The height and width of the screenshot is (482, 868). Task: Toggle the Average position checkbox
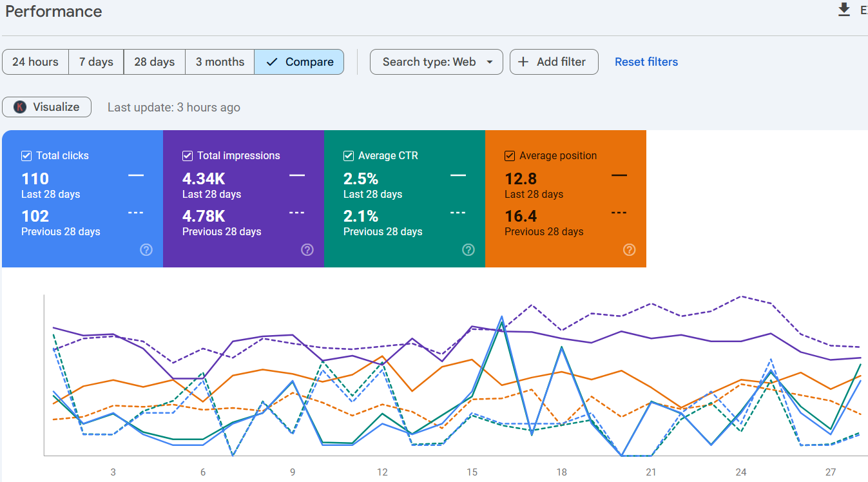(510, 155)
